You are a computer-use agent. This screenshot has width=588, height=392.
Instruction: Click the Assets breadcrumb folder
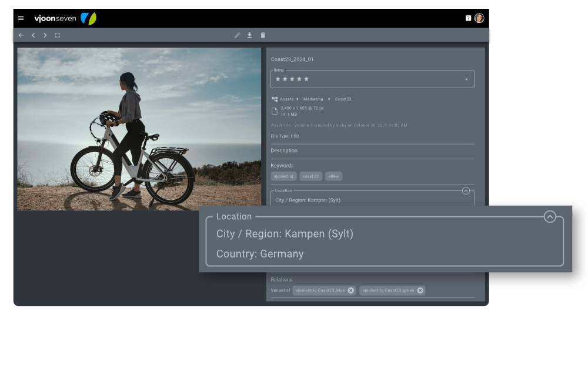tap(286, 99)
